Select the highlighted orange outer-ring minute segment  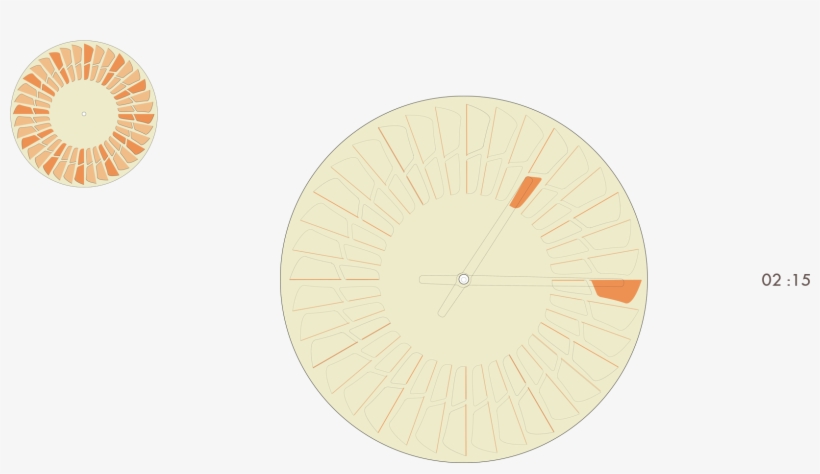click(x=616, y=290)
